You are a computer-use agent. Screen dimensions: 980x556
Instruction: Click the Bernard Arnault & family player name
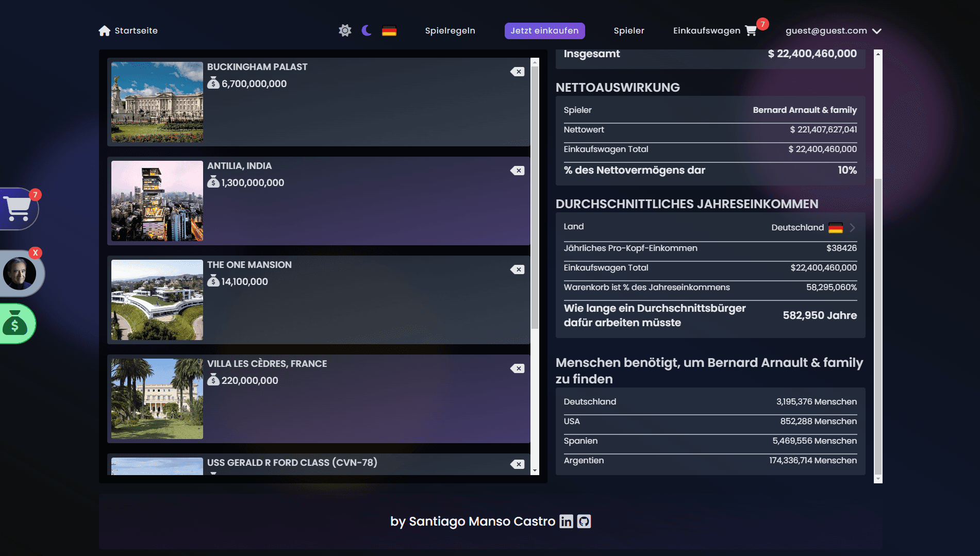pos(805,110)
